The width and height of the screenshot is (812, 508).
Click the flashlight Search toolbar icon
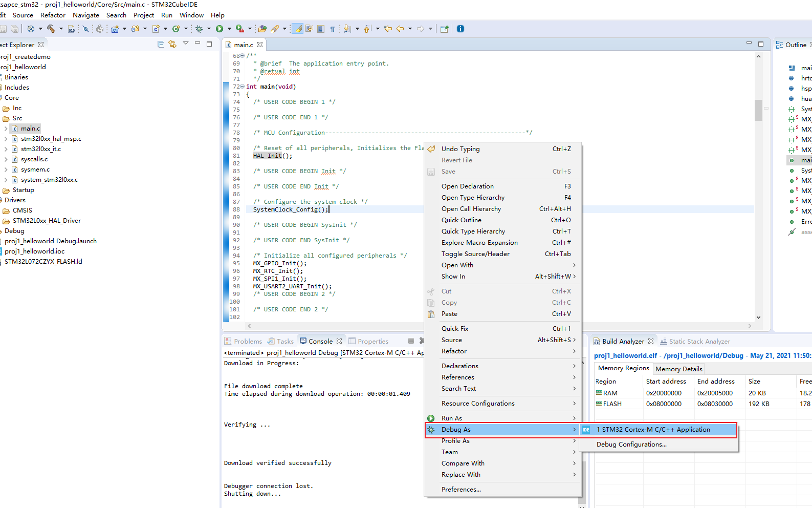pyautogui.click(x=275, y=29)
